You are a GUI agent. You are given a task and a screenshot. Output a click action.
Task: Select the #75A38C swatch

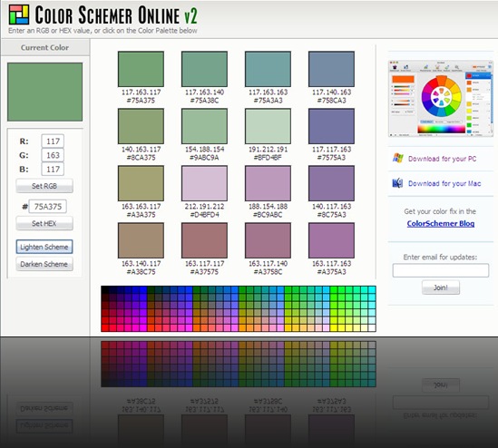[x=204, y=69]
